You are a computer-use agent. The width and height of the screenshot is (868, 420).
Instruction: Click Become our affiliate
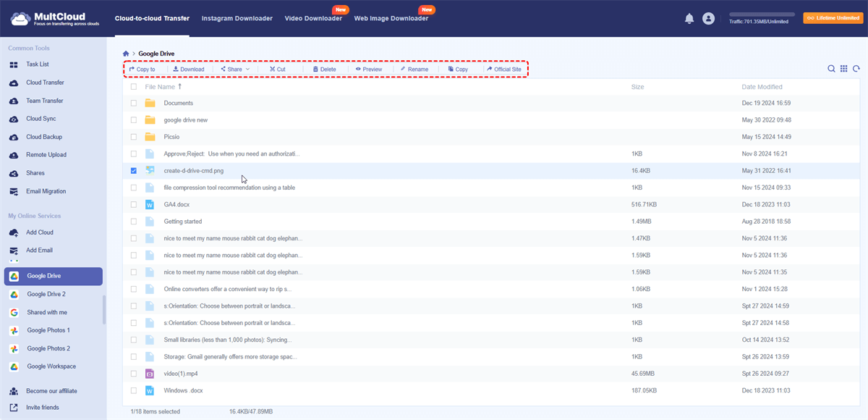tap(51, 391)
